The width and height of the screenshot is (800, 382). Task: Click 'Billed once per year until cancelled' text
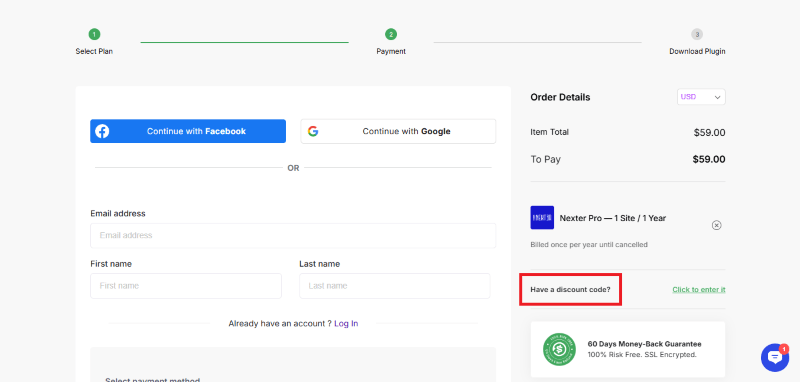tap(589, 245)
